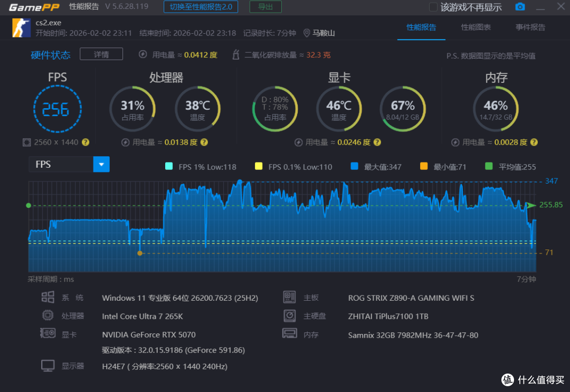Click the yellow FPS 0.1% Low swatch
Viewport: 570px width, 392px height.
pos(259,166)
